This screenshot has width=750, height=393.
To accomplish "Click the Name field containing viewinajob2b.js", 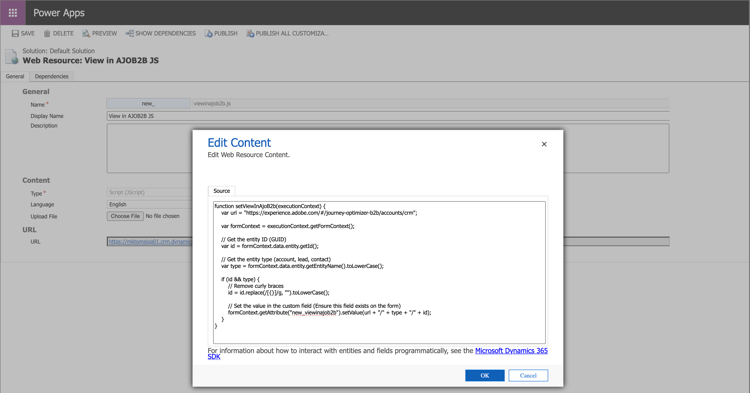I will (x=430, y=103).
